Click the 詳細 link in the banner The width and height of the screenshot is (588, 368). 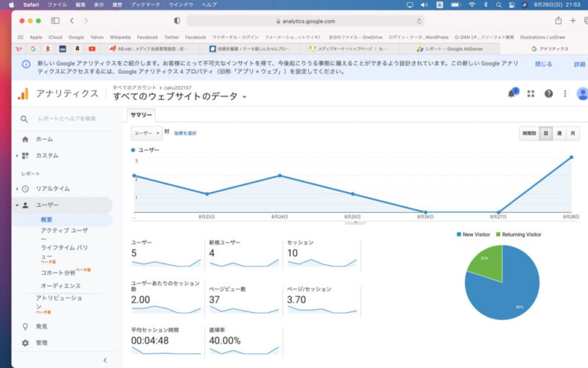(x=579, y=64)
